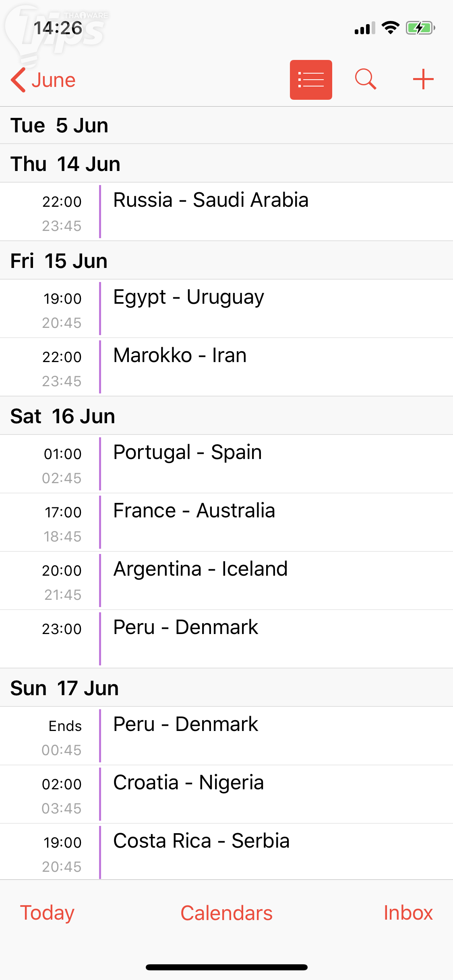Tap the June back label
Image resolution: width=453 pixels, height=980 pixels.
pos(54,80)
